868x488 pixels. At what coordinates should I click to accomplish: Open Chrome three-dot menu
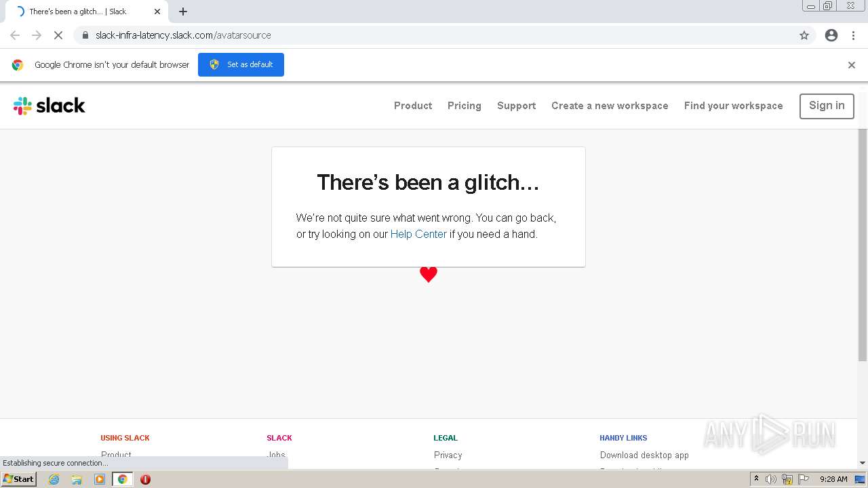tap(853, 35)
